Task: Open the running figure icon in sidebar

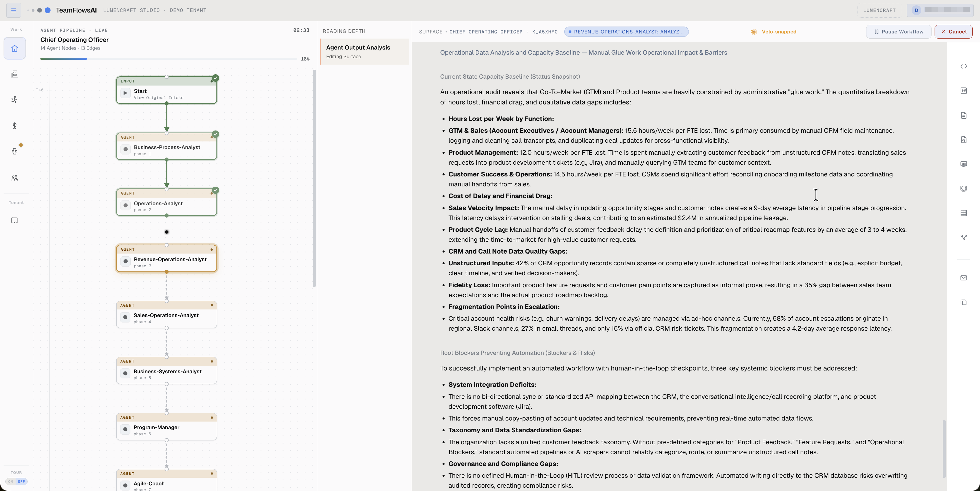Action: click(15, 100)
